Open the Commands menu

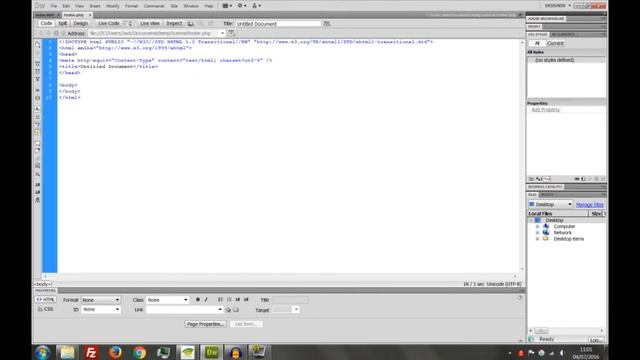pyautogui.click(x=154, y=6)
